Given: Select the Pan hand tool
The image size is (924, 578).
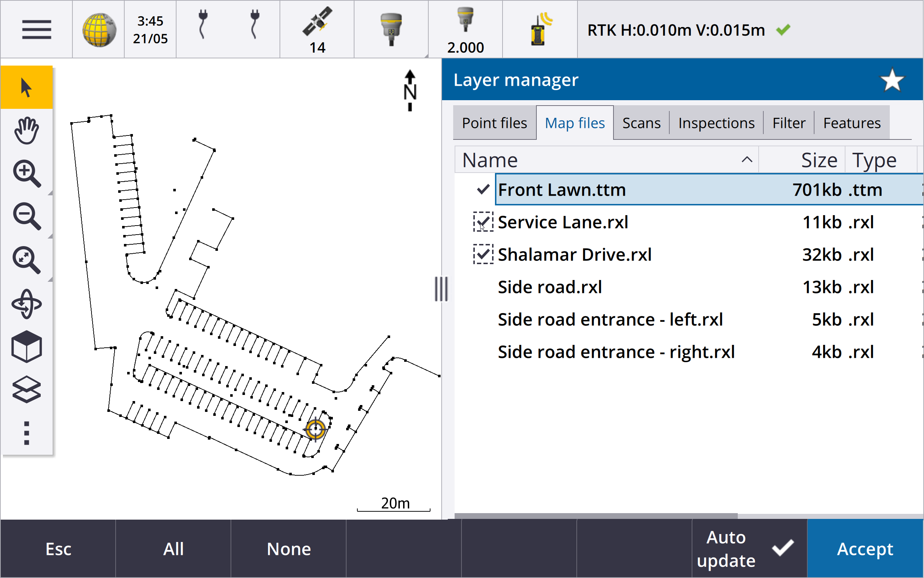Looking at the screenshot, I should pos(26,131).
